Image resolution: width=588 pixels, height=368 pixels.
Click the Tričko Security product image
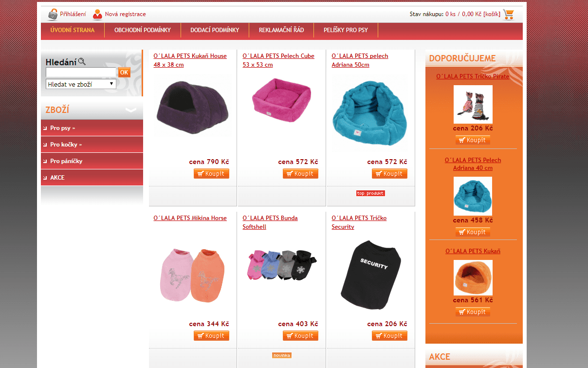[x=371, y=275]
